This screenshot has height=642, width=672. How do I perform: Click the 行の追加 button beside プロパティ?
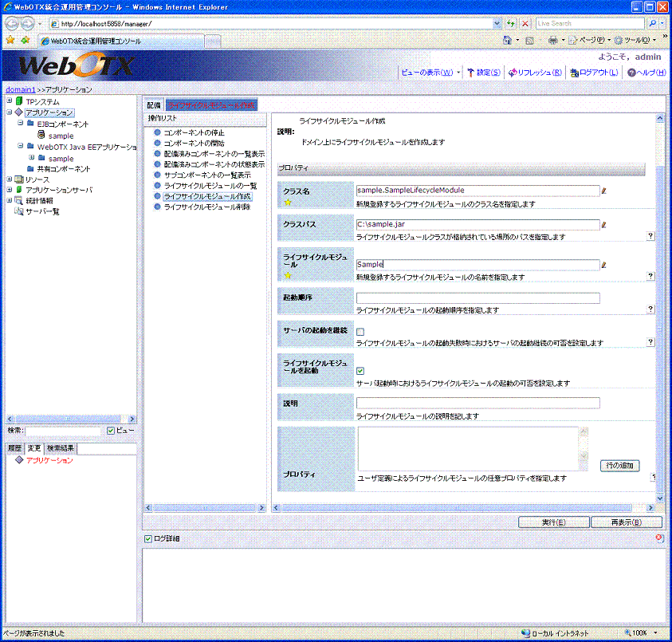(x=619, y=465)
